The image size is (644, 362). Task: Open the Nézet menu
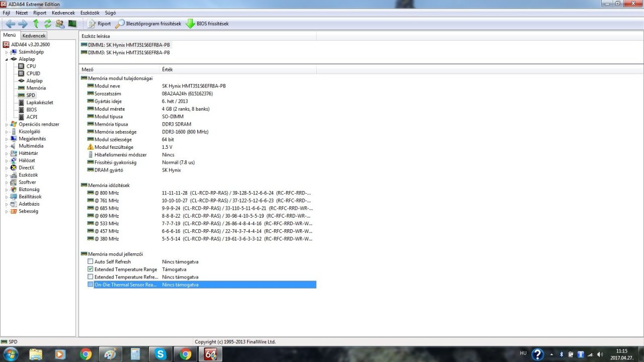22,13
